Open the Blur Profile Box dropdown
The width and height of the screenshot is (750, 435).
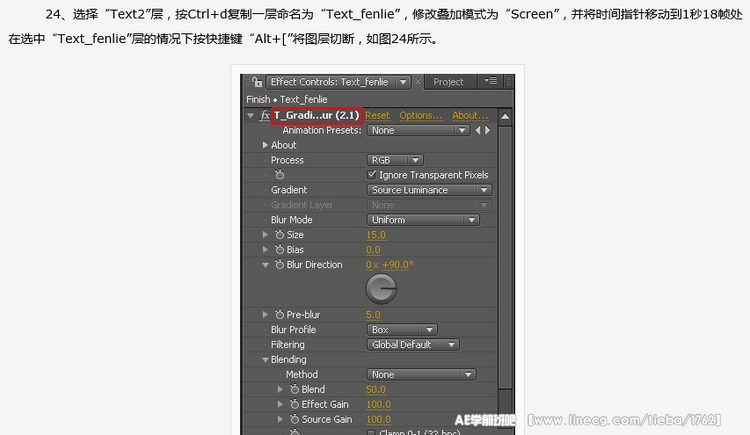402,329
